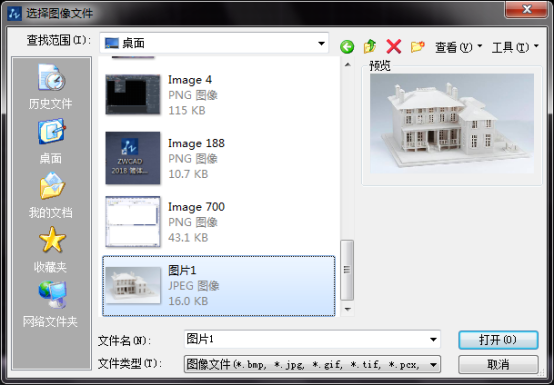Click the "JPEG 图像" type text

pos(193,286)
